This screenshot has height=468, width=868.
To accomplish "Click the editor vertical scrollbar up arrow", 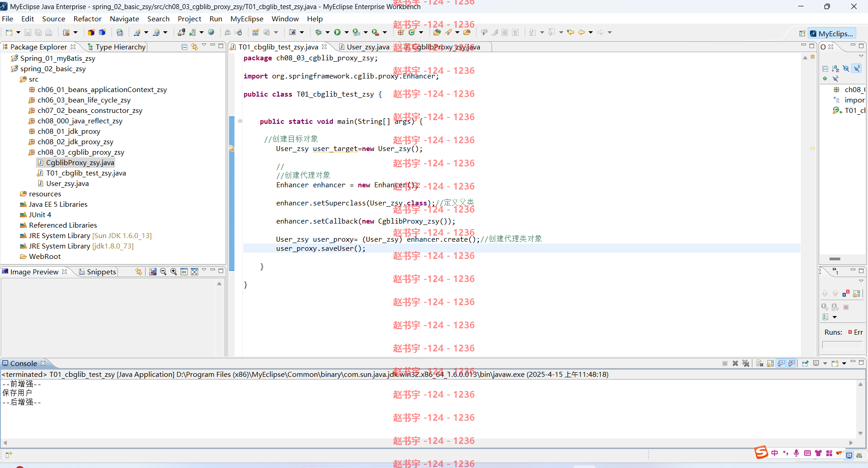I will (805, 58).
